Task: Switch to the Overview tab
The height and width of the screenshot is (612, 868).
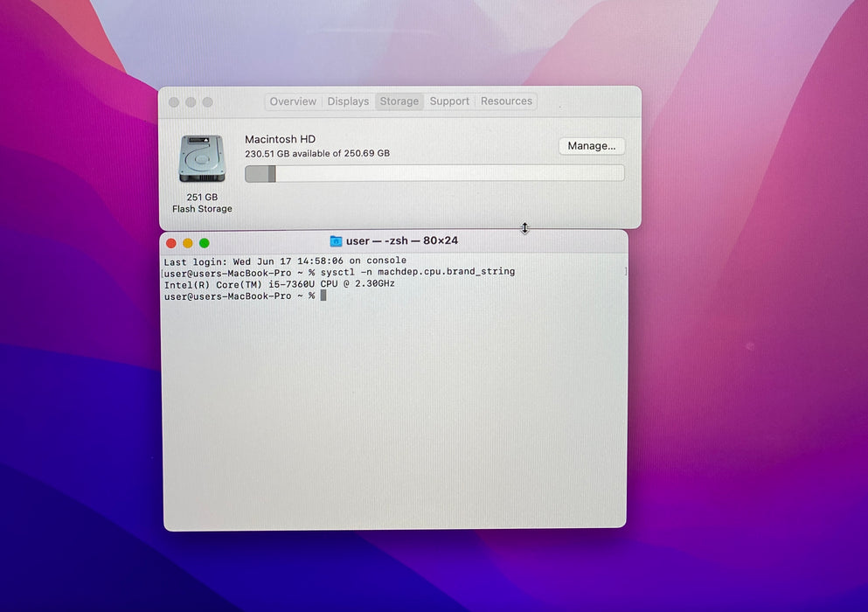Action: (x=293, y=102)
